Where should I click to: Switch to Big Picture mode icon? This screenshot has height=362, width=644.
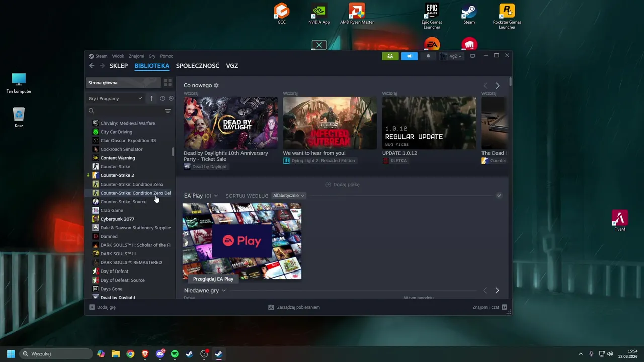(x=472, y=56)
